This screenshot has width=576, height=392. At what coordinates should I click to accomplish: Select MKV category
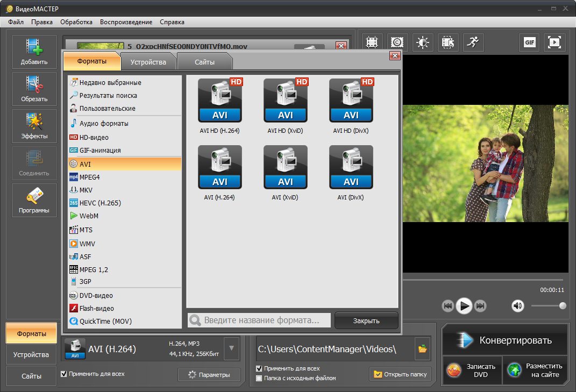tap(125, 190)
